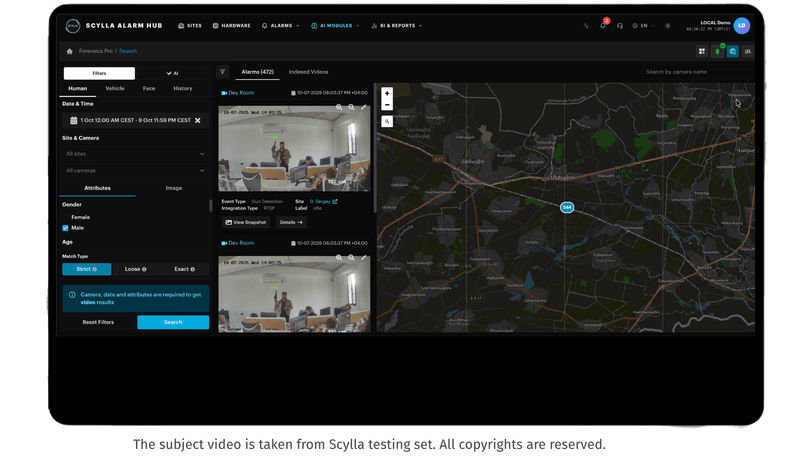
Task: Zoom in on first alarm snapshot
Action: 339,107
